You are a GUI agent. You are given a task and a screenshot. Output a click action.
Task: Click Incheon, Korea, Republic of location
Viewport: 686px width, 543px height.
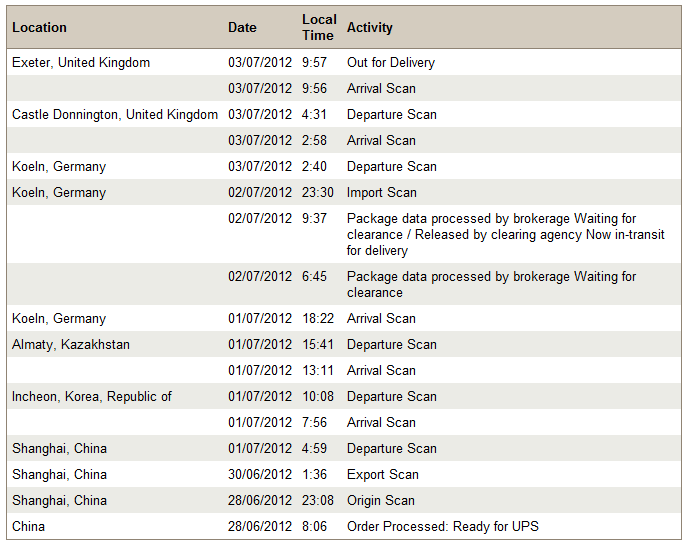coord(91,396)
